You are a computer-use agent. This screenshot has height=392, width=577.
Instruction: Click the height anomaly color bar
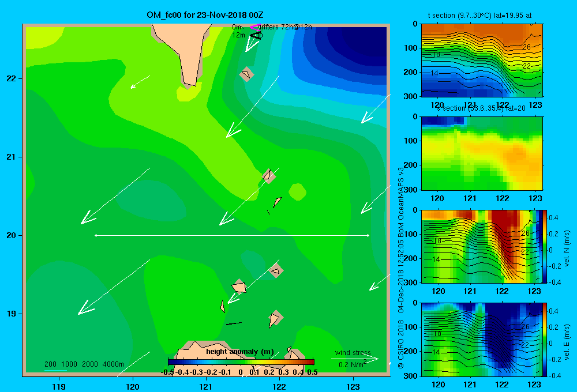(241, 362)
